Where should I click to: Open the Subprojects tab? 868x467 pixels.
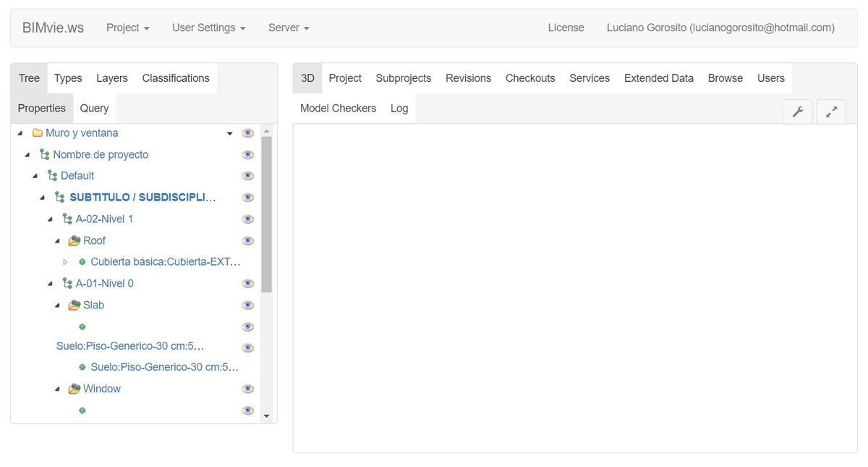[x=404, y=78]
